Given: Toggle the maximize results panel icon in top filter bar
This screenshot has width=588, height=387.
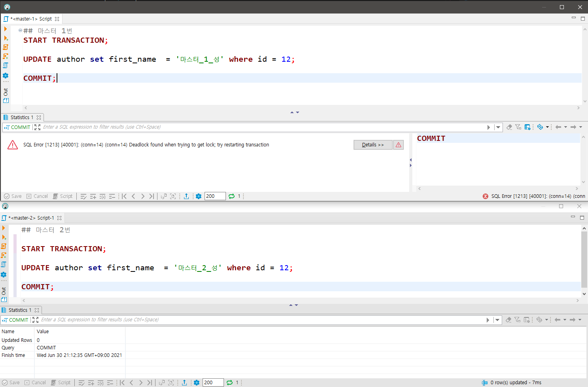Looking at the screenshot, I should point(37,127).
